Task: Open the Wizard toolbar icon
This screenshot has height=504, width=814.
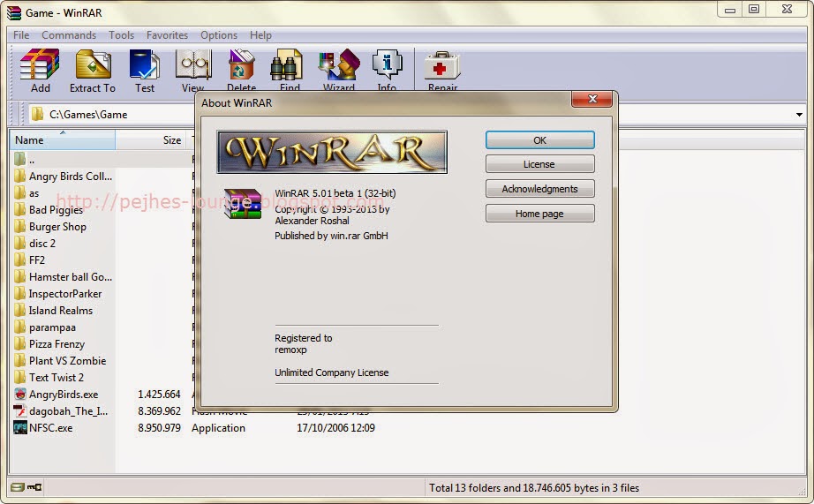Action: point(339,64)
